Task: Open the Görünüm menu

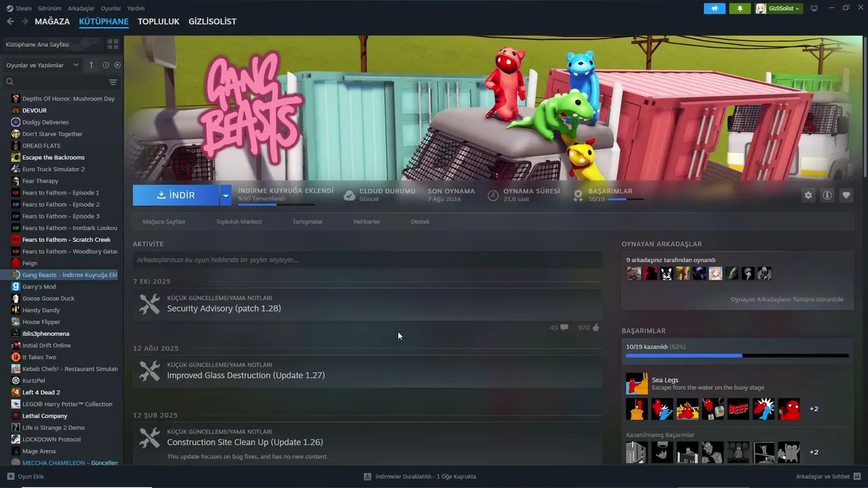Action: [x=50, y=8]
